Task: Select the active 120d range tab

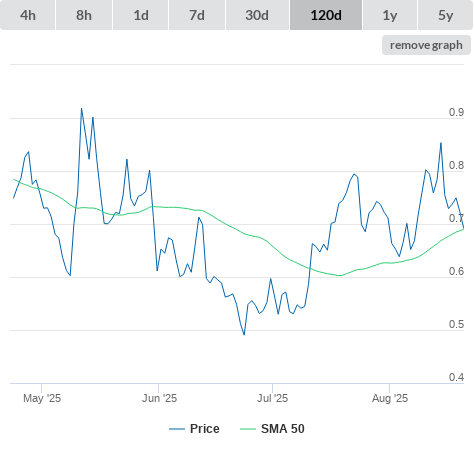Action: coord(326,15)
